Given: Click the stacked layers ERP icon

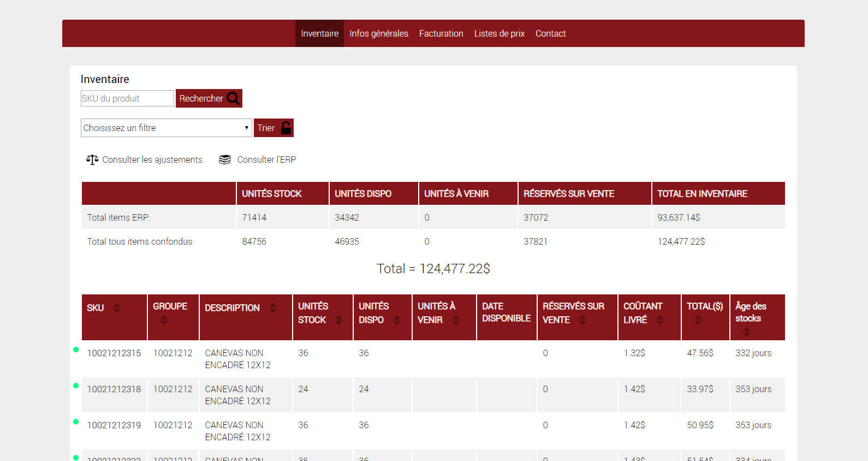Looking at the screenshot, I should 225,159.
